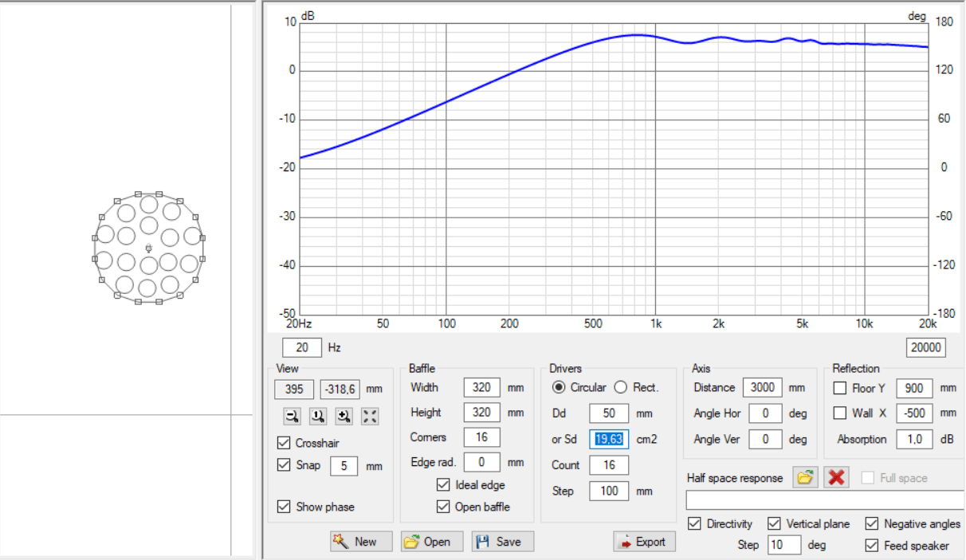Click the 100 frequency axis label
Viewport: 966px width, 560px height.
tap(446, 323)
